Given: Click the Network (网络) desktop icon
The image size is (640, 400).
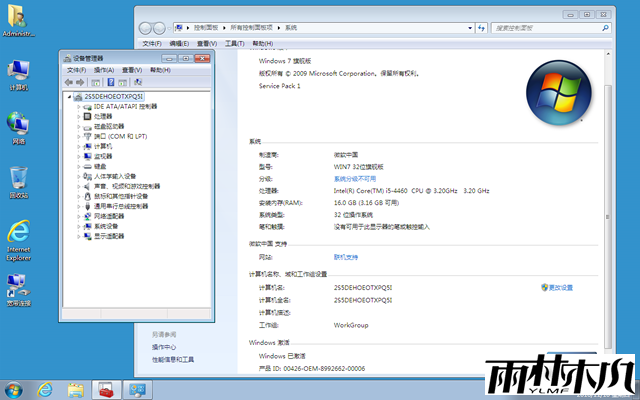Looking at the screenshot, I should tap(18, 127).
